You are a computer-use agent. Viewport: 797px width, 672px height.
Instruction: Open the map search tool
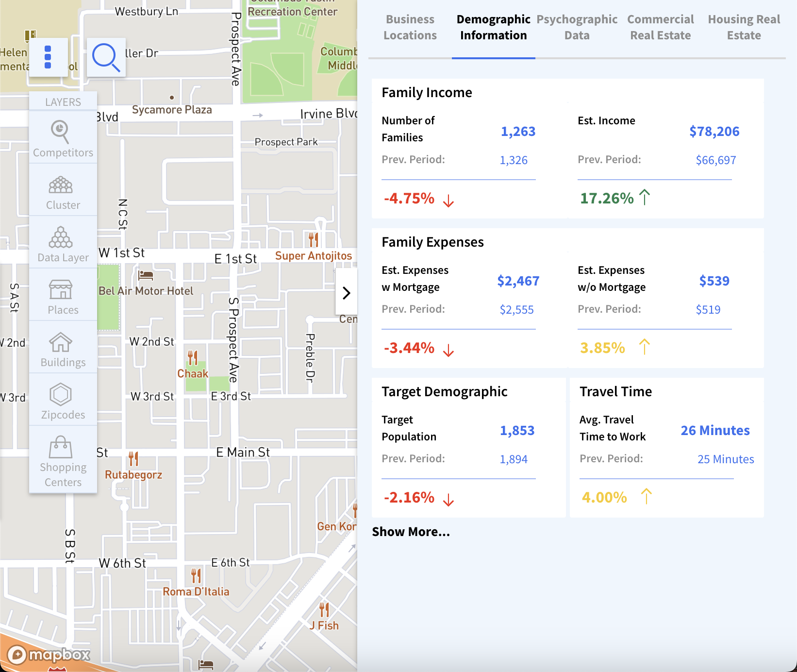(106, 57)
